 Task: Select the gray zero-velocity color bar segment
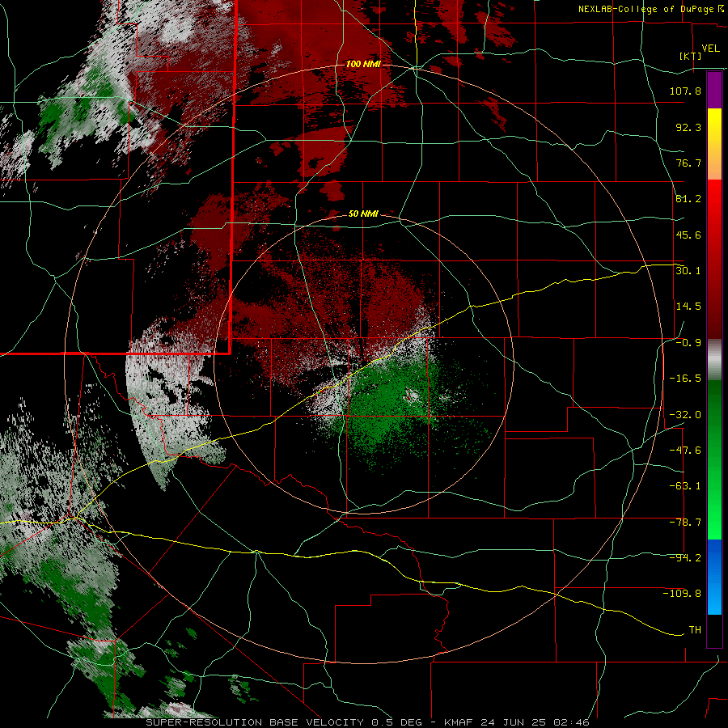pyautogui.click(x=714, y=360)
